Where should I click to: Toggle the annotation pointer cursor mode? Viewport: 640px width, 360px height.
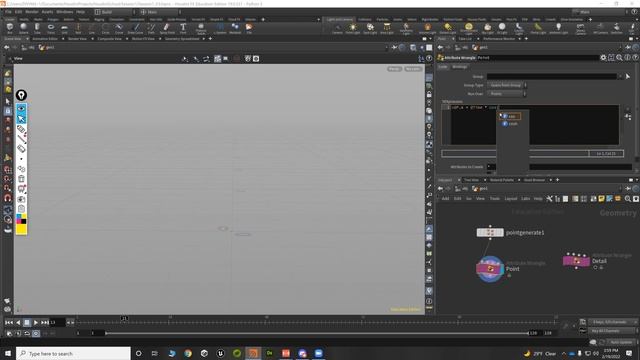(x=21, y=119)
